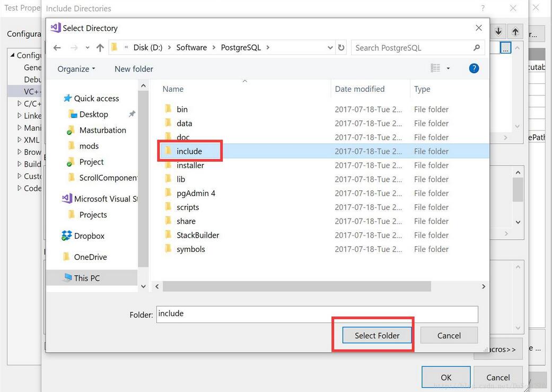Screen dimensions: 552x392
Task: Select the lib folder
Action: click(x=181, y=180)
